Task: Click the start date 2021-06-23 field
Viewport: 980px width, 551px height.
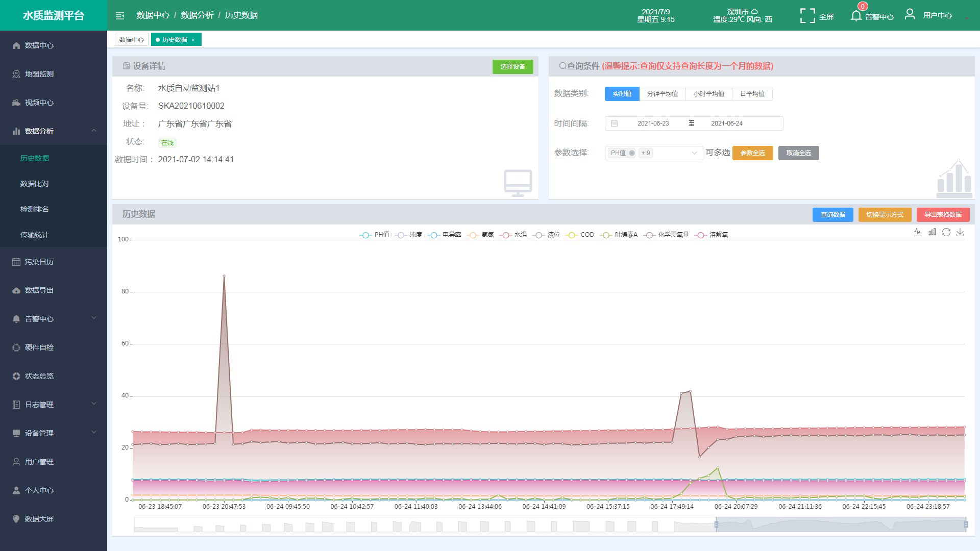Action: [653, 123]
